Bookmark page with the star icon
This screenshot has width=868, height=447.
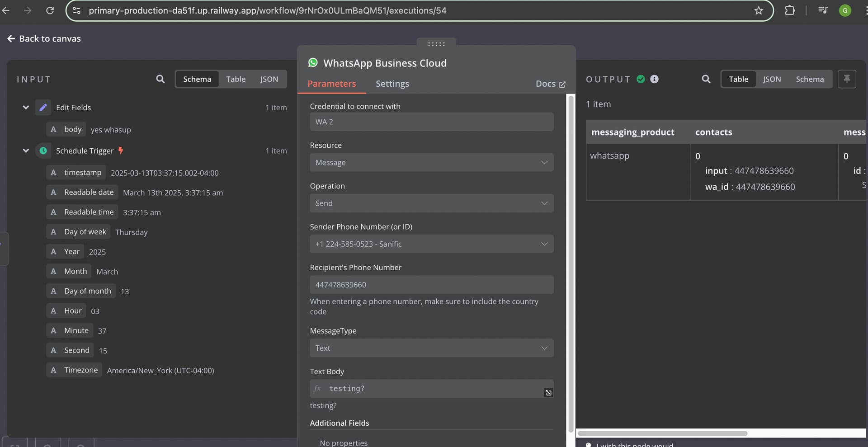pyautogui.click(x=759, y=10)
